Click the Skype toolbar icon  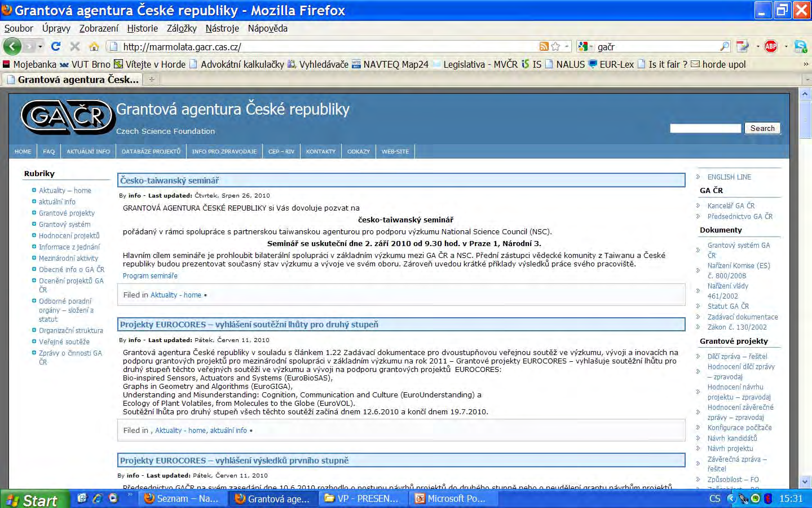click(800, 47)
